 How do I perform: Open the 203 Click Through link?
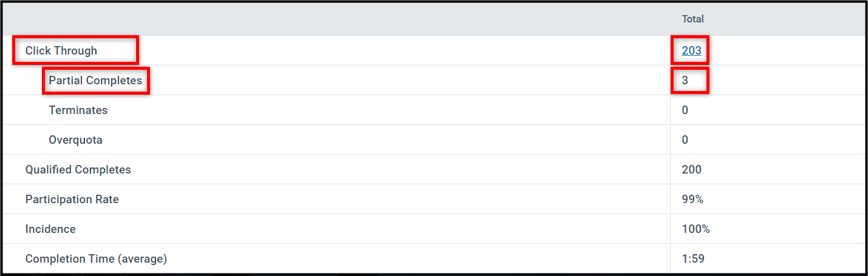[691, 51]
